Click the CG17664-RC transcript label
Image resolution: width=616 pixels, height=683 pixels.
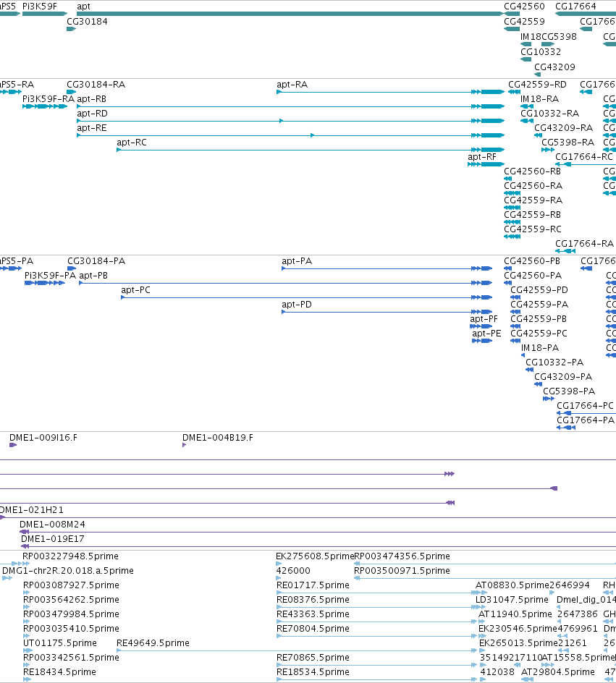584,157
